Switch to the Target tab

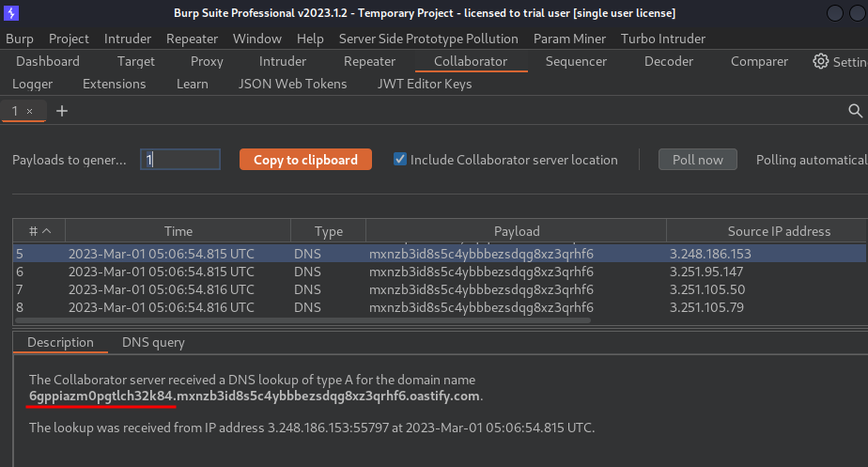[x=135, y=61]
